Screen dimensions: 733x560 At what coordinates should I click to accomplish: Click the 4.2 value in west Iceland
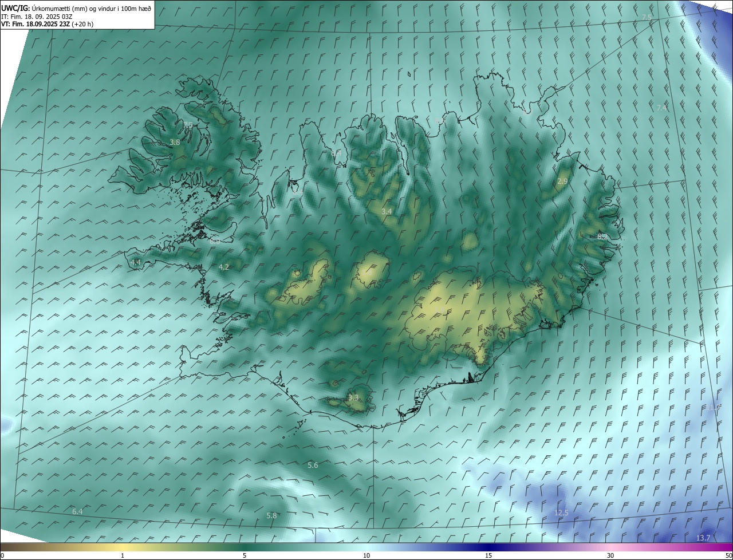click(x=224, y=267)
